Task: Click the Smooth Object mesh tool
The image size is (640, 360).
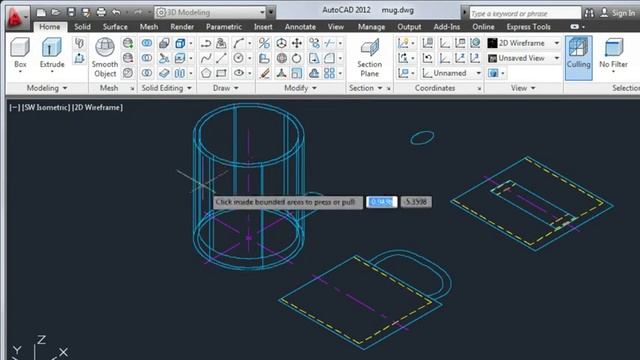Action: (x=105, y=57)
